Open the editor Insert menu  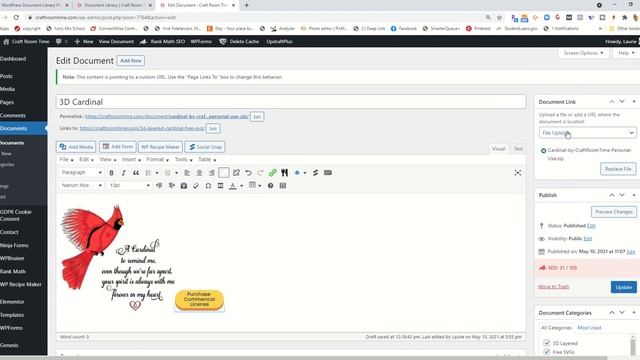(x=131, y=160)
